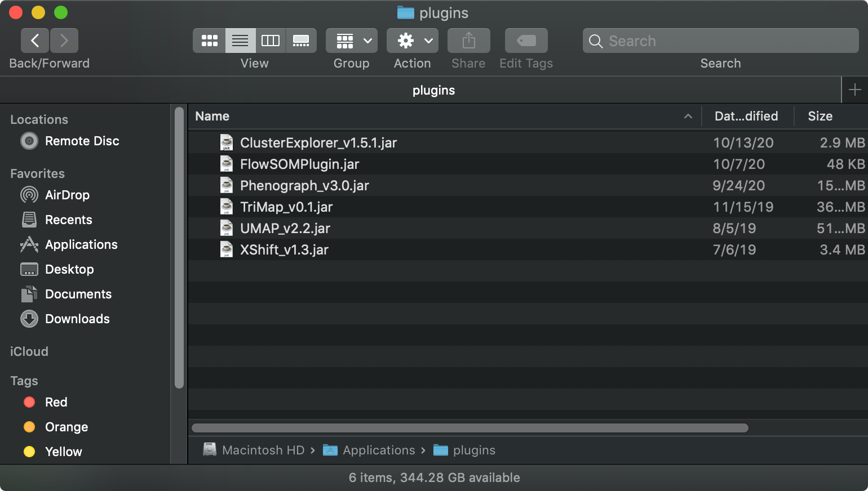Select the UMAP_v2.2.jar file
Screen dimensions: 868x491
[x=286, y=228]
